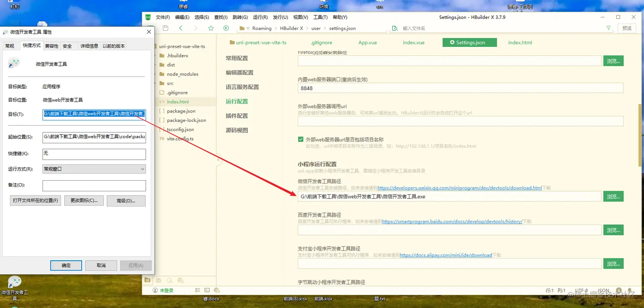This screenshot has width=644, height=308.
Task: Open package.json in project tree
Action: [181, 111]
